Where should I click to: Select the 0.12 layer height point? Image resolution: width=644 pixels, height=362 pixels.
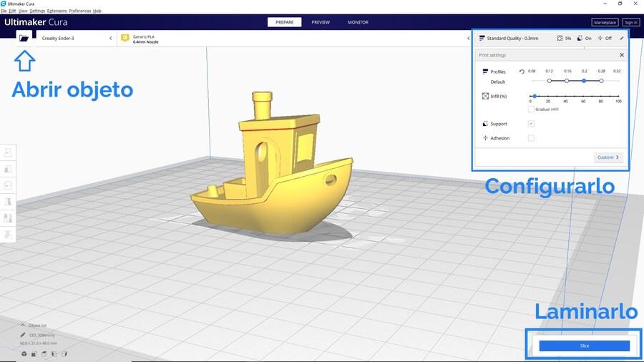tap(550, 81)
